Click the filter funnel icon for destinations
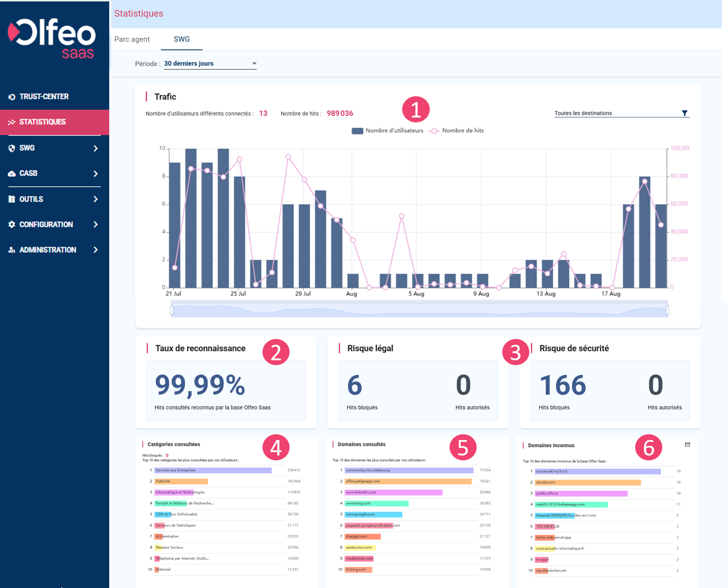Screen dimensions: 728x588 684,113
